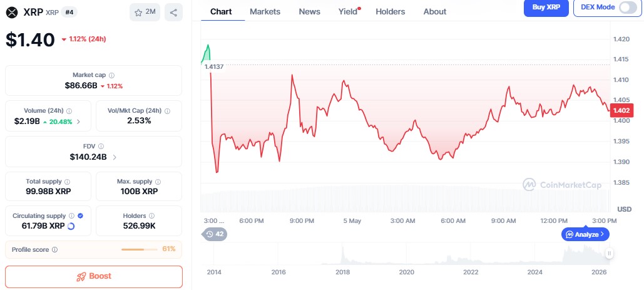Click the $1.40 price heading
Image resolution: width=644 pixels, height=290 pixels.
30,40
